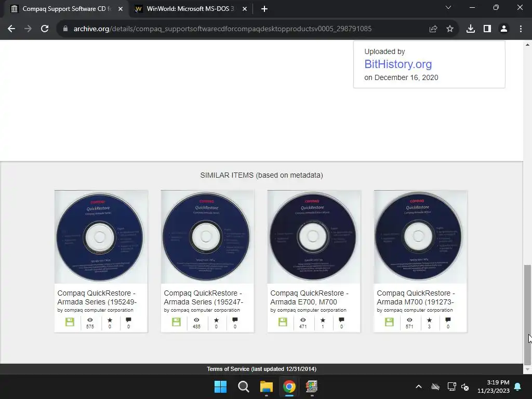The image size is (532, 399).
Task: Show hidden system tray icons
Action: [x=419, y=387]
